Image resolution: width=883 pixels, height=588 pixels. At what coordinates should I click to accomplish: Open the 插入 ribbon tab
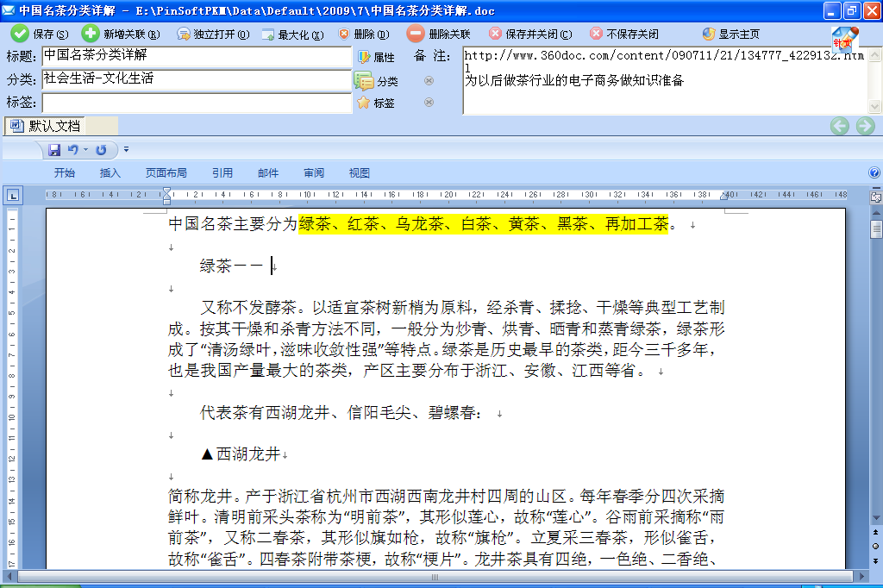pyautogui.click(x=110, y=172)
